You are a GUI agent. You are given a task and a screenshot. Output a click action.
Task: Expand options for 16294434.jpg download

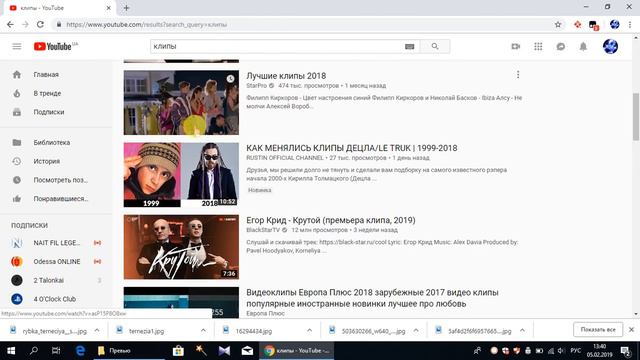click(x=309, y=330)
